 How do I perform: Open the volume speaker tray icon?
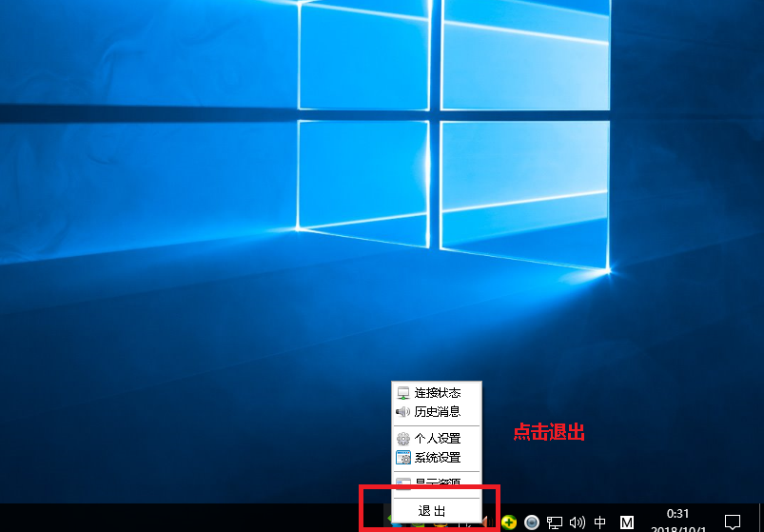coord(578,522)
